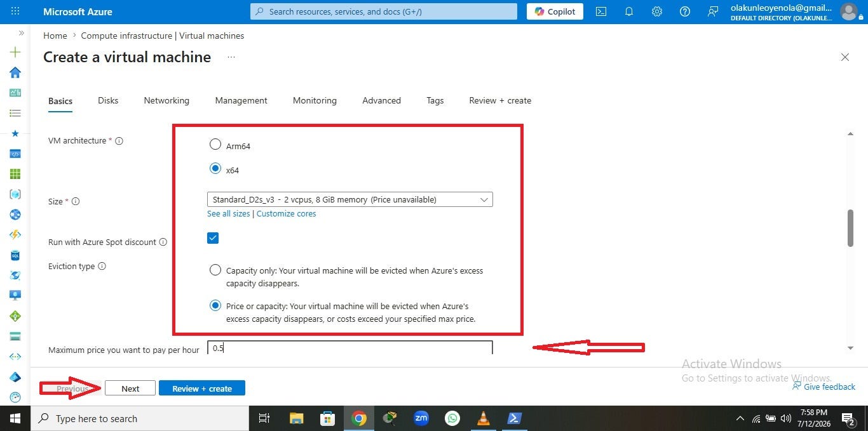
Task: Switch to the Networking tab
Action: 166,100
